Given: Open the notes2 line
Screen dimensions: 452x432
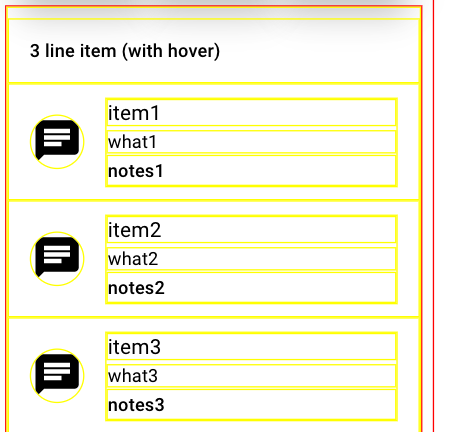Looking at the screenshot, I should click(251, 288).
